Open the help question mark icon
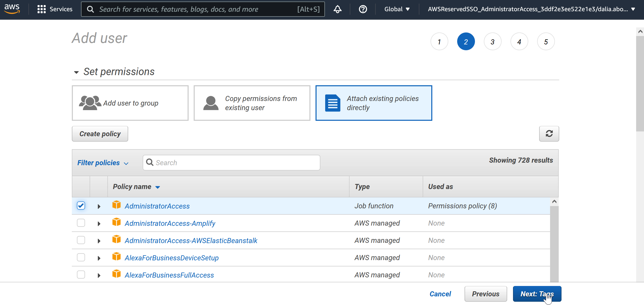The height and width of the screenshot is (305, 644). [x=363, y=9]
